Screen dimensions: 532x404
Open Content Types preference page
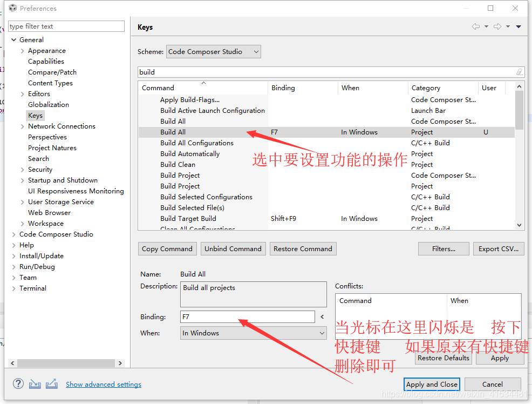point(50,83)
